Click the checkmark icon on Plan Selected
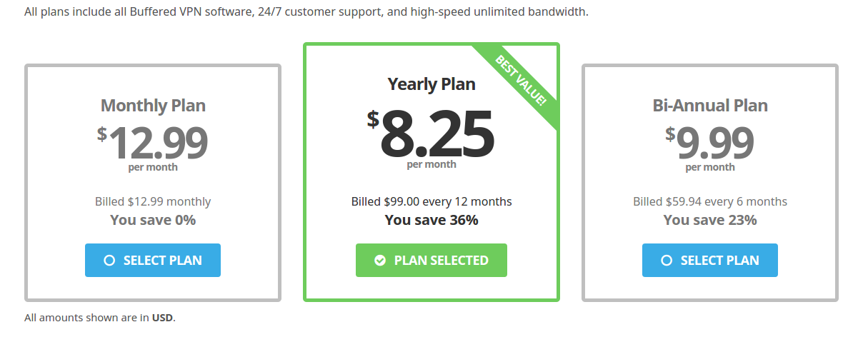This screenshot has width=868, height=342. coord(380,261)
